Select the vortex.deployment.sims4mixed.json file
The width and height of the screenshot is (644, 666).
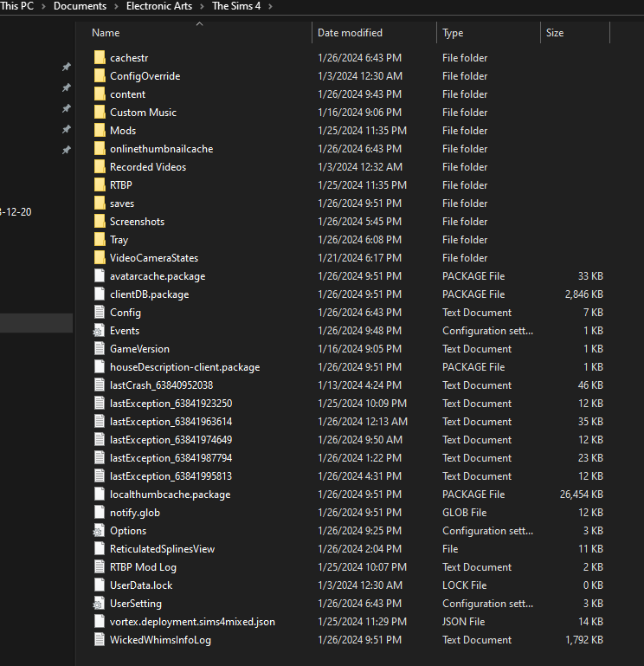pos(192,622)
